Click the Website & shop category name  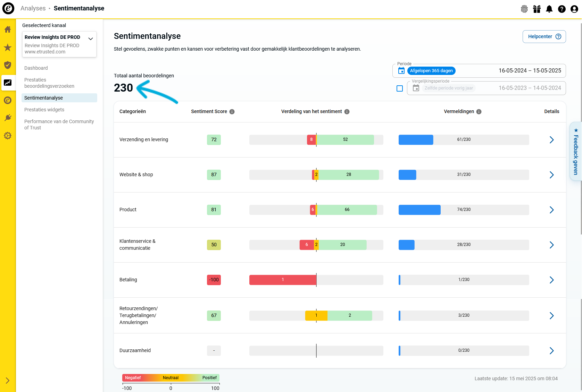coord(136,175)
